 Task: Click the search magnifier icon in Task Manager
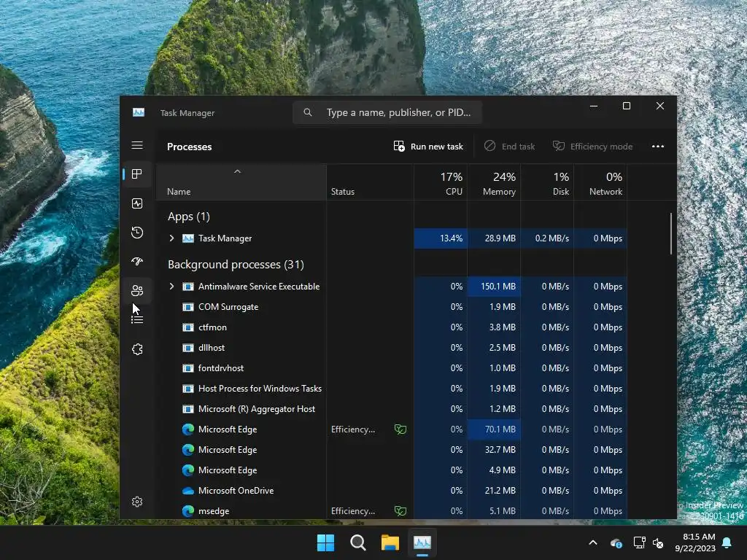308,112
